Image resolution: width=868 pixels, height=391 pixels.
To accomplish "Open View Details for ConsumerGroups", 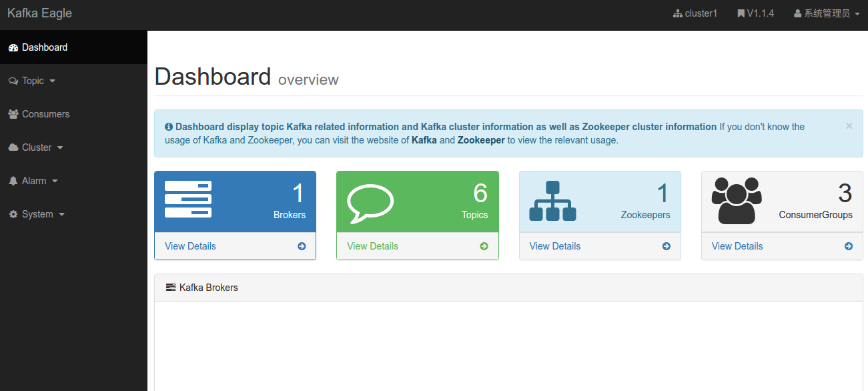I will [737, 246].
